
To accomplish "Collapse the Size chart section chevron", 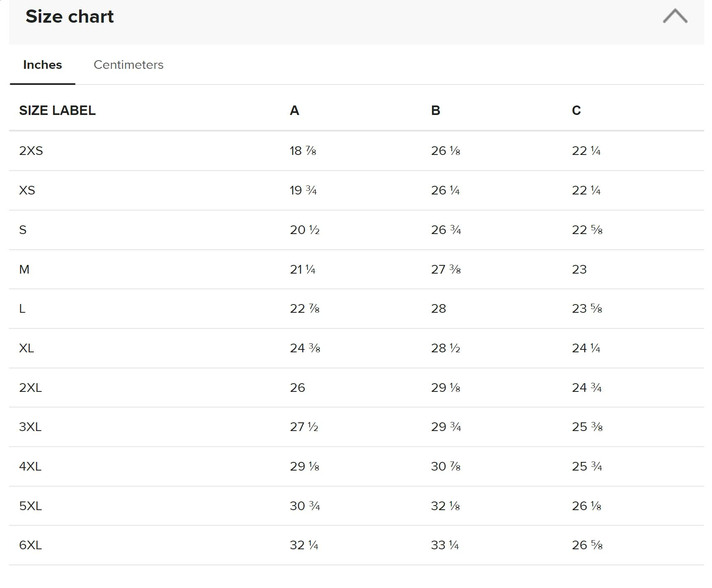I will coord(674,16).
